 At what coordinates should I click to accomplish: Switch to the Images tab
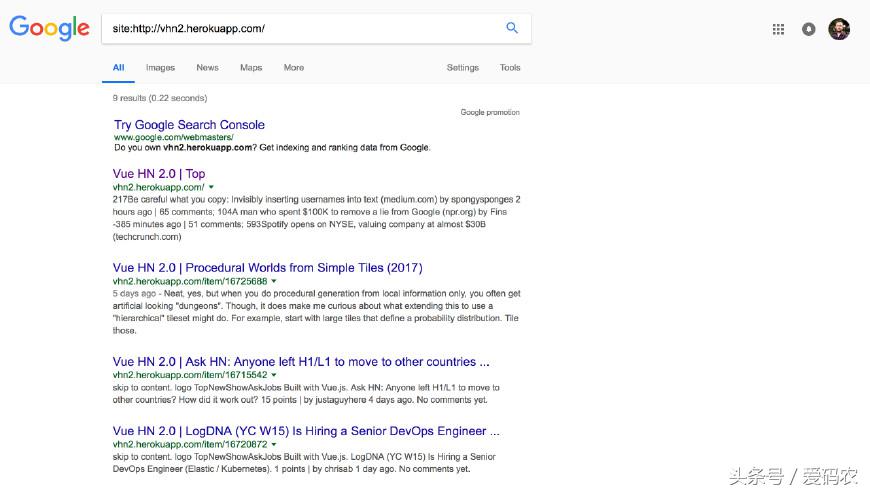(160, 68)
